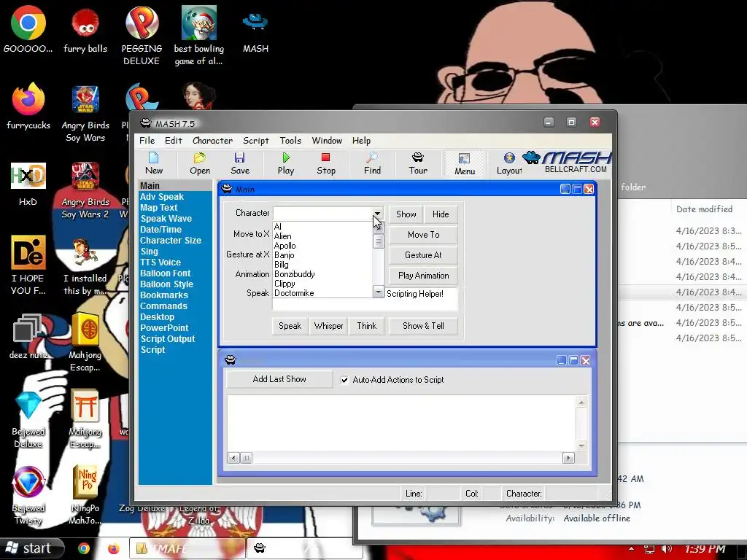This screenshot has width=747, height=560.
Task: Click the MASH Bellcraft.com logo
Action: click(568, 163)
